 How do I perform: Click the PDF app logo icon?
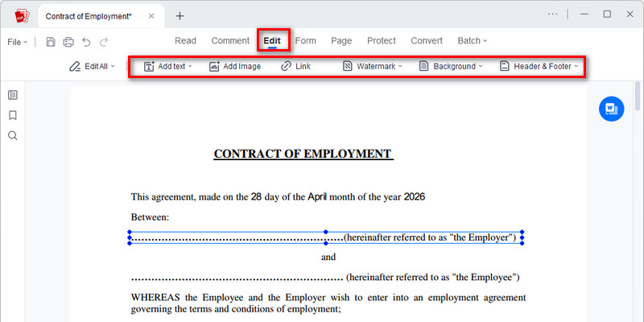click(23, 16)
